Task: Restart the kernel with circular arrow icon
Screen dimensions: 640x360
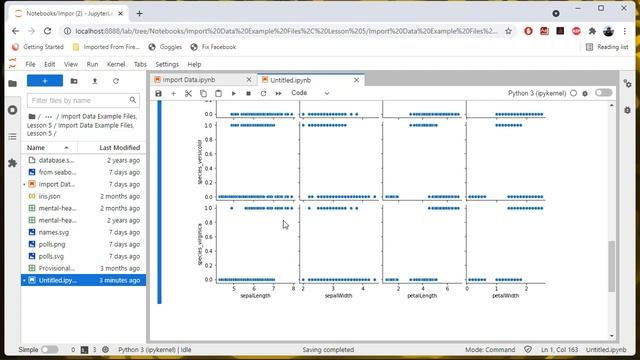Action: [x=263, y=93]
